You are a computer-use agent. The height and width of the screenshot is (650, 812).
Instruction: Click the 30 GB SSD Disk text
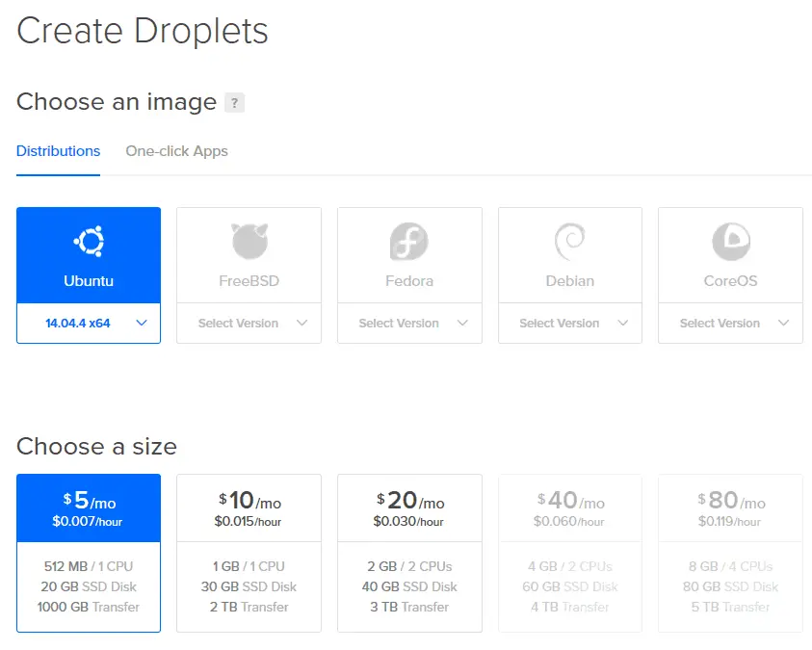[249, 586]
